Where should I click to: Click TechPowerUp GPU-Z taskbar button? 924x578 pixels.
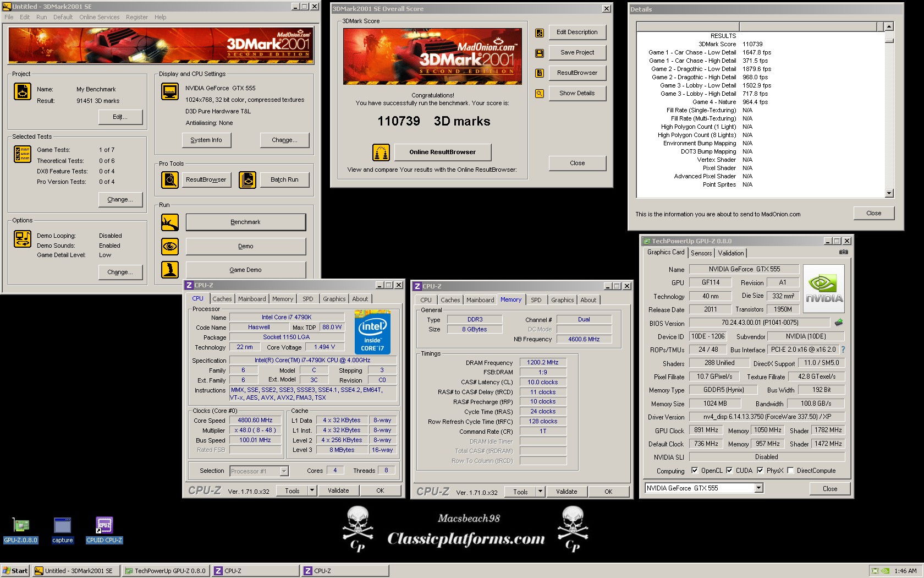pos(166,571)
